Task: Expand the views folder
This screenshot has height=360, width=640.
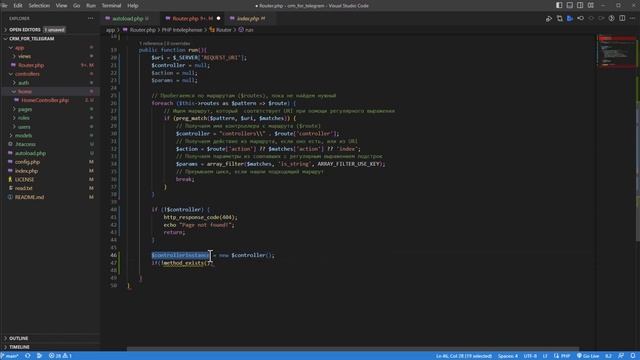Action: click(50, 56)
